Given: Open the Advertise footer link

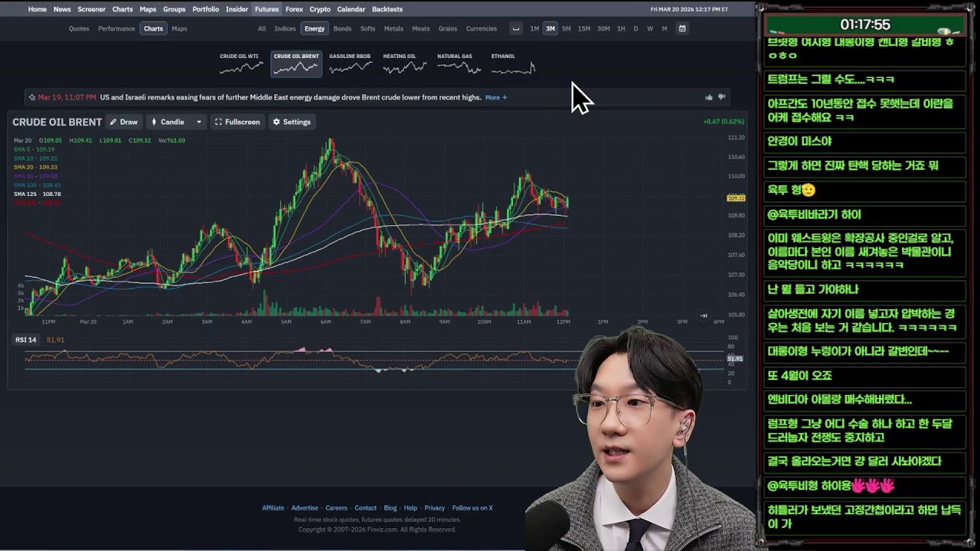Looking at the screenshot, I should [305, 508].
